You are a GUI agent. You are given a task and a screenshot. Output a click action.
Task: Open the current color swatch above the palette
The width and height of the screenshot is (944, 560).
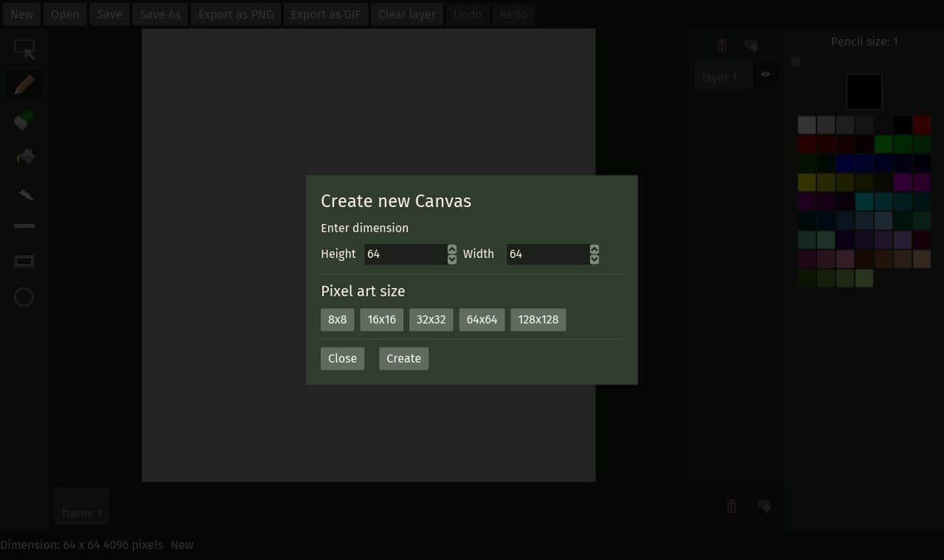[864, 91]
